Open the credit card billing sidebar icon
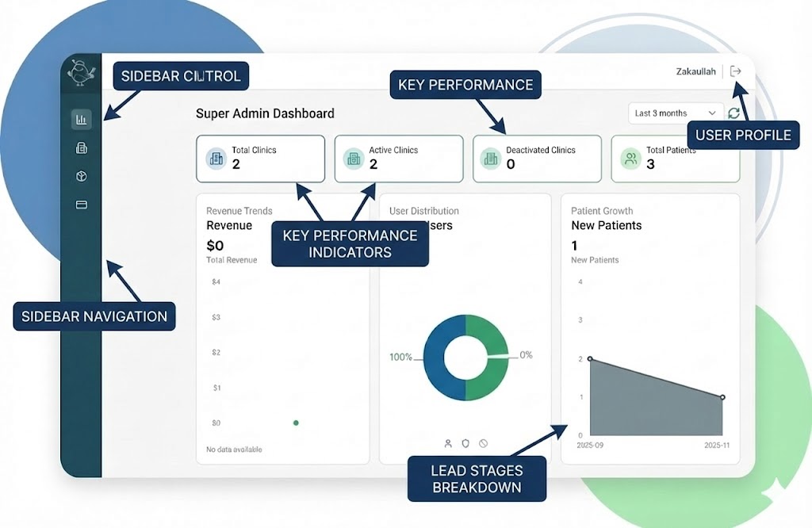 tap(81, 205)
